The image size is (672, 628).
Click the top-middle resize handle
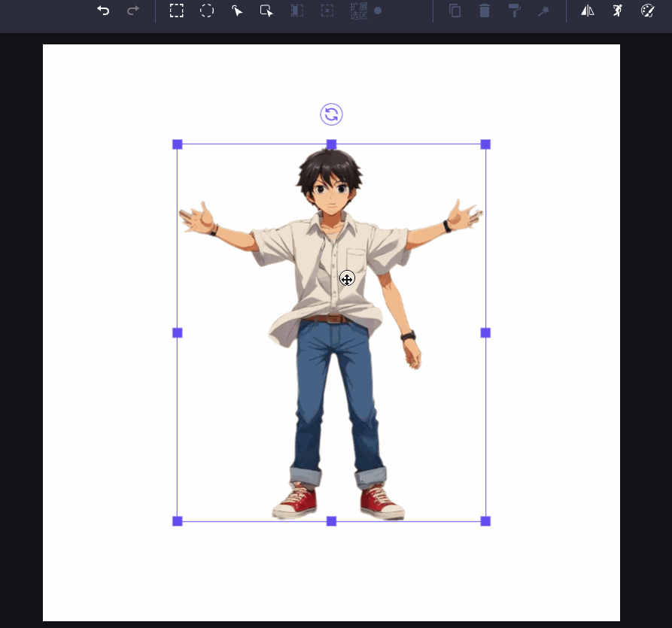331,144
